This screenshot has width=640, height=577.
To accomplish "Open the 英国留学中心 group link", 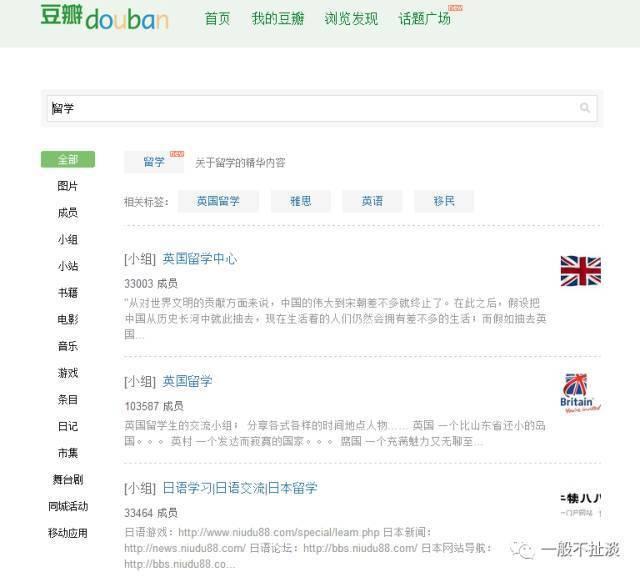I will coord(200,259).
